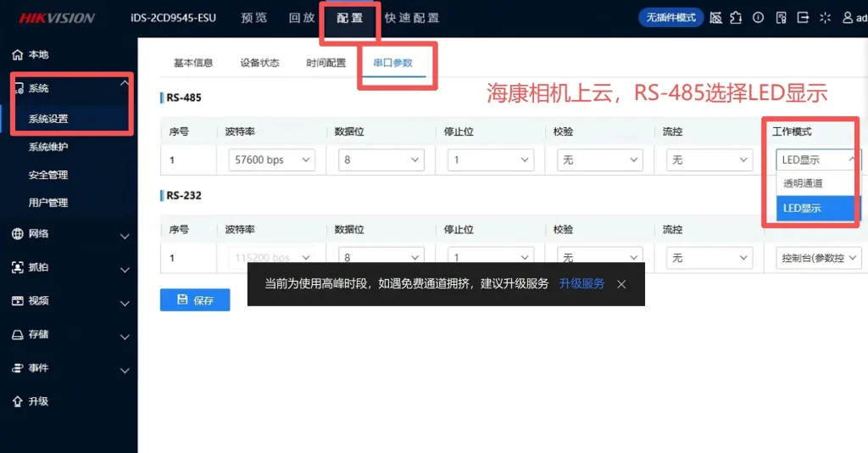This screenshot has width=868, height=453.
Task: Open 配置 top navigation tab
Action: click(350, 18)
